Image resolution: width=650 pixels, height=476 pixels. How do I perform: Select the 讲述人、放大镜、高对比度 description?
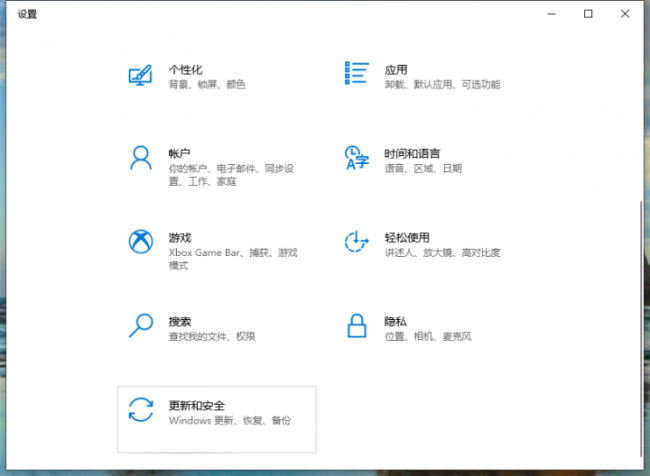(442, 253)
